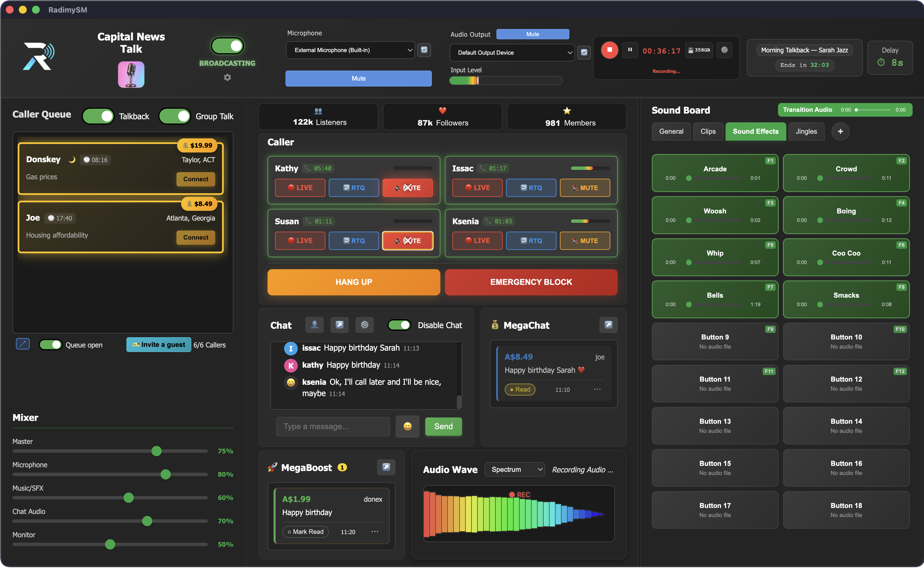The image size is (924, 568).
Task: Click the blue Mute button under Microphone
Action: pyautogui.click(x=358, y=78)
